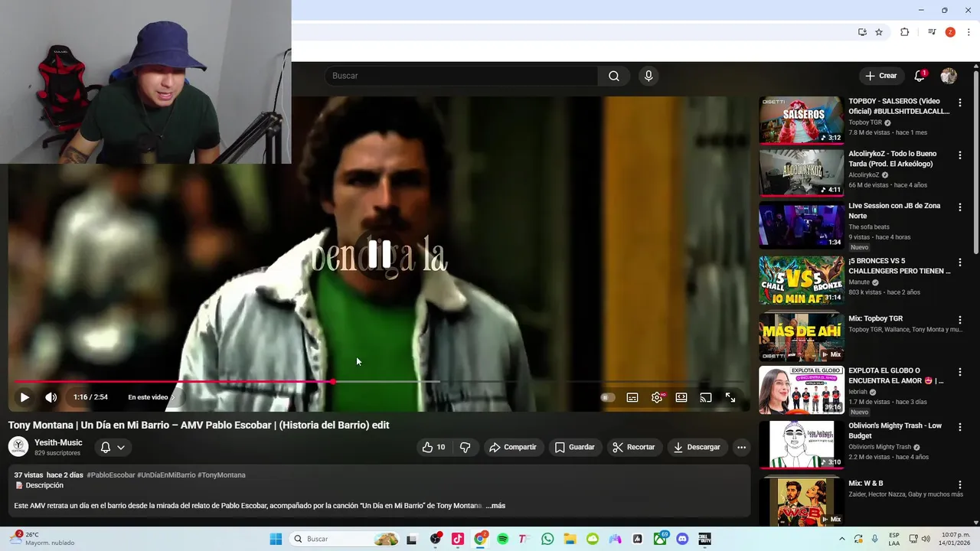This screenshot has width=980, height=551.
Task: Click the Compartir button
Action: (513, 447)
